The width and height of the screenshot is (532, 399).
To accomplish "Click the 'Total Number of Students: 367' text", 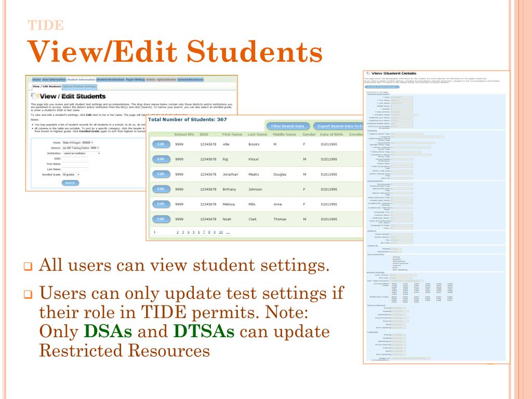I will [187, 119].
